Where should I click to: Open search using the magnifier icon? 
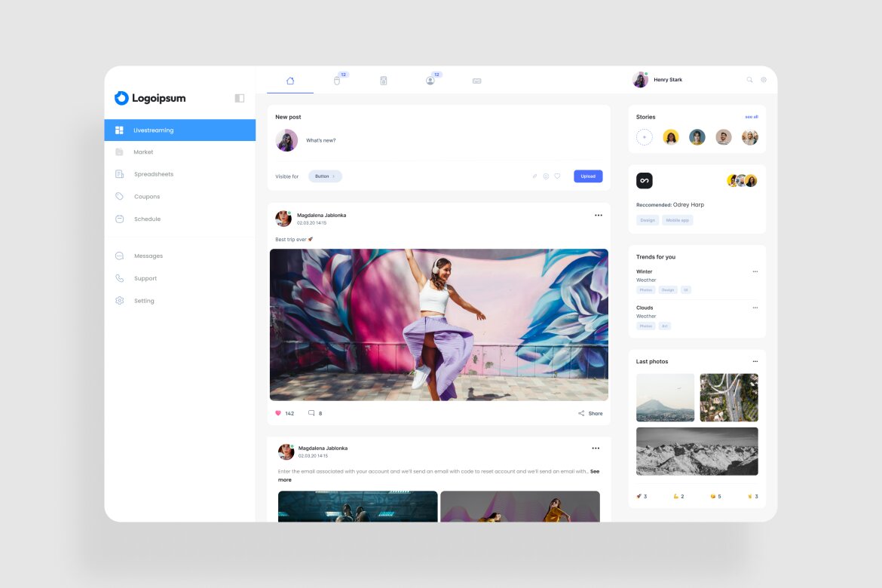point(749,79)
